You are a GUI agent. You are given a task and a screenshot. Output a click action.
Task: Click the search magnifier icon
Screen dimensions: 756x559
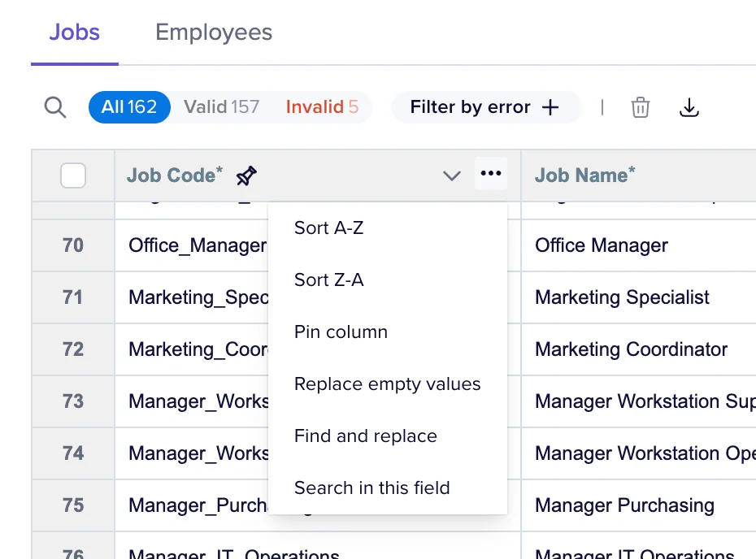(x=55, y=107)
